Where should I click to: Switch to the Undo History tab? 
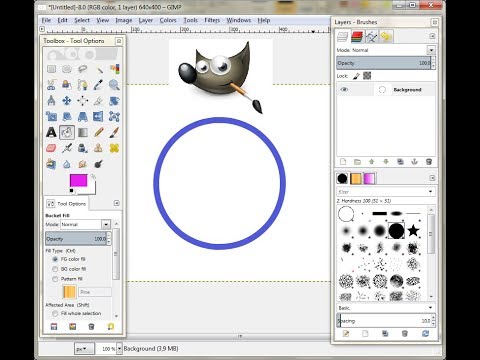(386, 36)
